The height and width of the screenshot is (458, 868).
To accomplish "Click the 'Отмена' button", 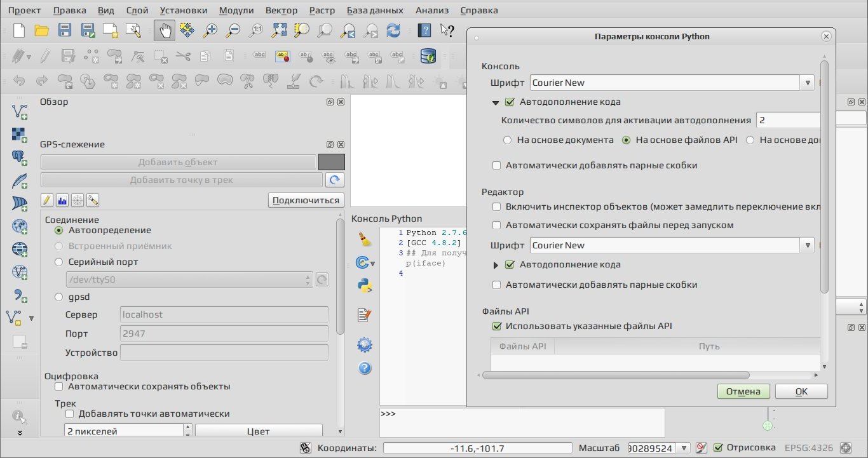I will click(743, 391).
